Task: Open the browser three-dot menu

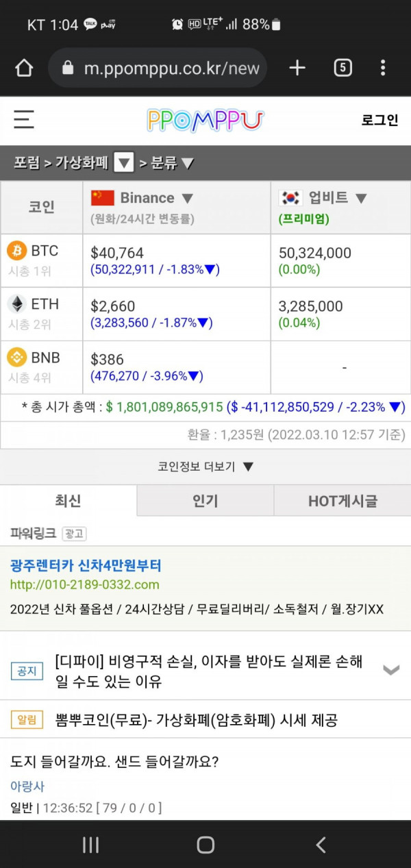Action: click(x=383, y=68)
